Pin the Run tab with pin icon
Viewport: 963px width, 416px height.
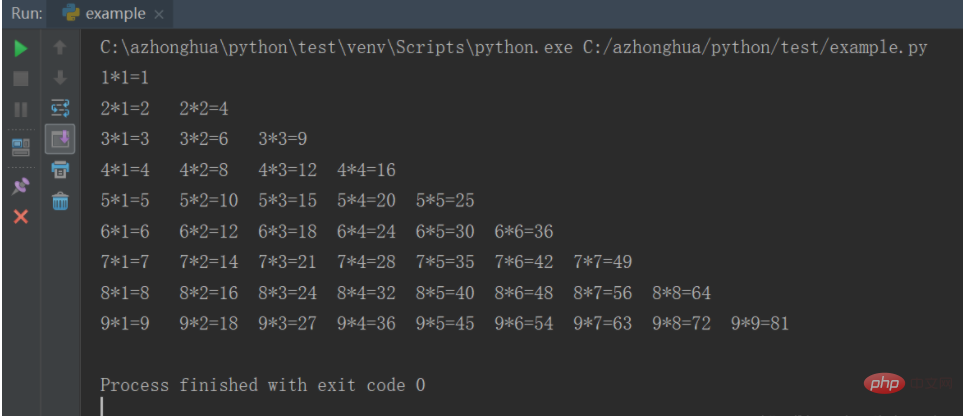point(20,185)
